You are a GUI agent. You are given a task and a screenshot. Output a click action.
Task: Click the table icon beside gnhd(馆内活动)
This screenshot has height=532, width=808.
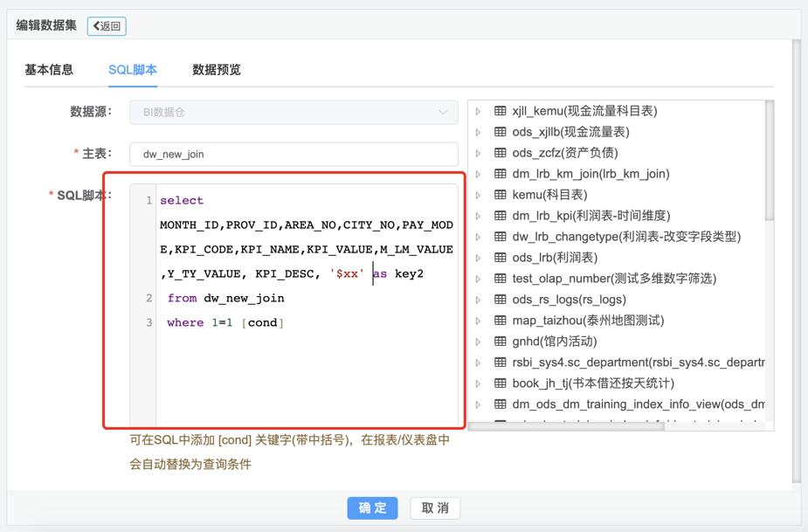click(x=501, y=342)
